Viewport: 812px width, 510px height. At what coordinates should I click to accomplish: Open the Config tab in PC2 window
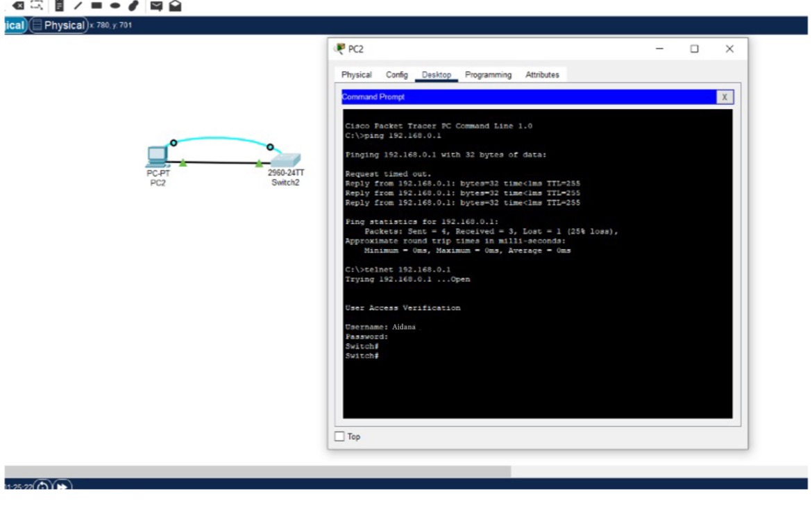point(397,74)
